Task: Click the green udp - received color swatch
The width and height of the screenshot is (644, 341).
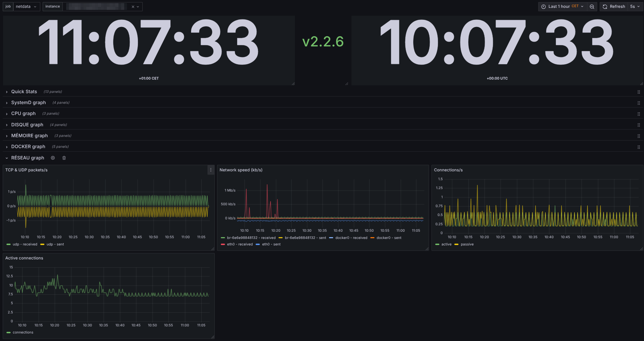Action: pyautogui.click(x=9, y=244)
